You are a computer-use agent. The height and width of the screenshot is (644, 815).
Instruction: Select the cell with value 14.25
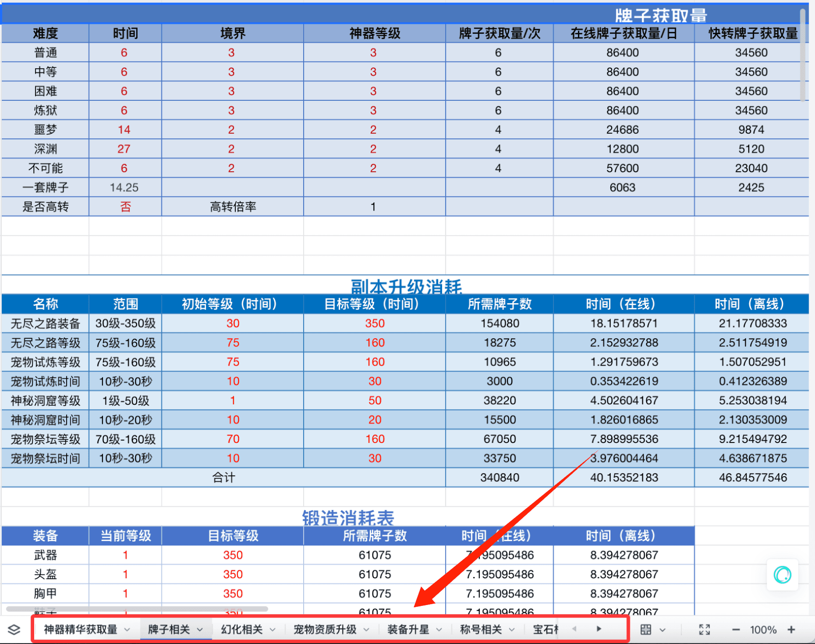[x=125, y=188]
